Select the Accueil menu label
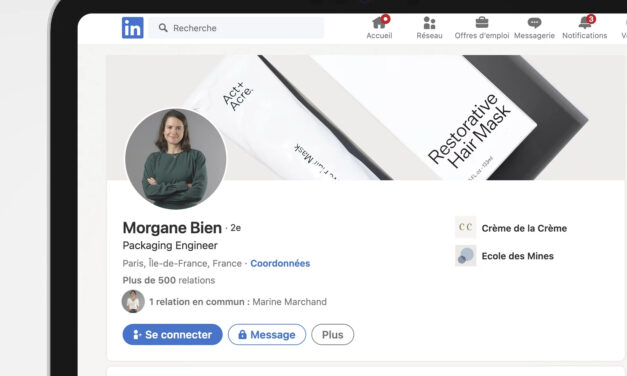The height and width of the screenshot is (376, 627). click(379, 36)
